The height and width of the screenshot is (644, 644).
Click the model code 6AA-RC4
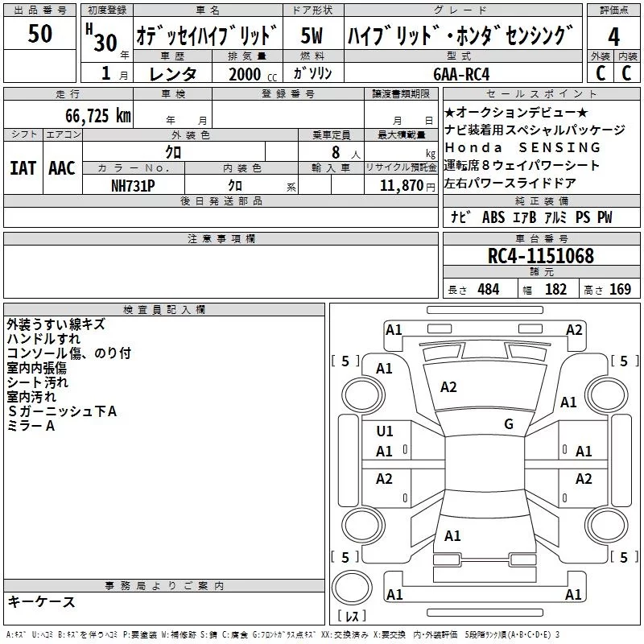[461, 74]
